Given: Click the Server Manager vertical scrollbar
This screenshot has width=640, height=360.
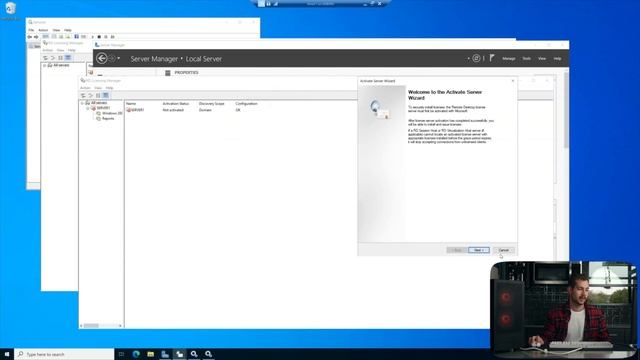Looking at the screenshot, I should (566, 110).
